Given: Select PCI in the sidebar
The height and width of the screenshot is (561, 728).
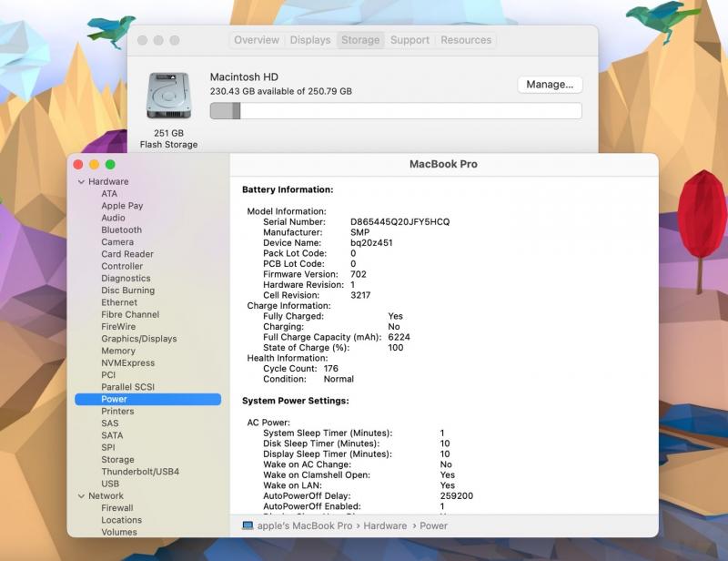Looking at the screenshot, I should click(x=108, y=374).
